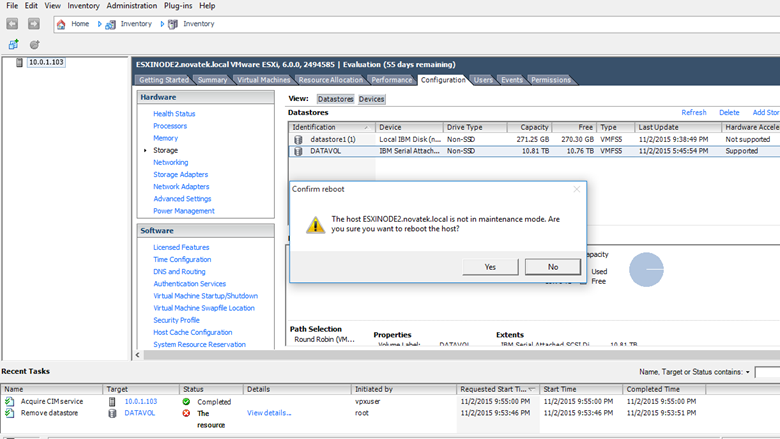
Task: Switch to the Virtual Machines tab
Action: [263, 80]
